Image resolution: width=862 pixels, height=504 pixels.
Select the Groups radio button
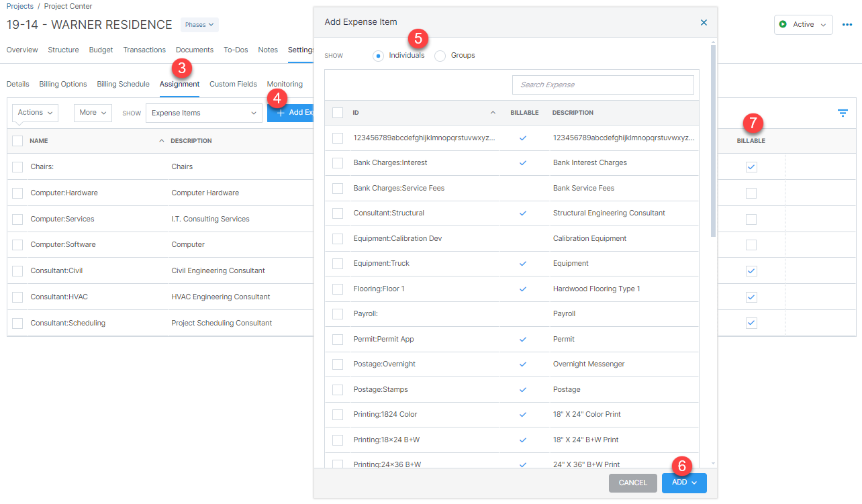(440, 56)
